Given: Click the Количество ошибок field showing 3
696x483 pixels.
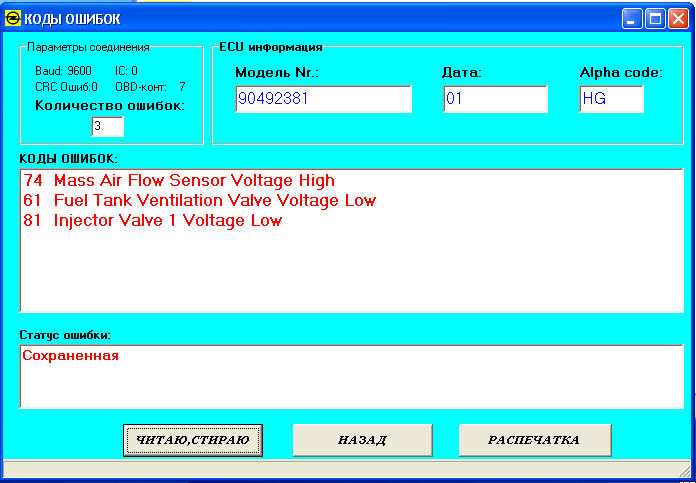Looking at the screenshot, I should [107, 126].
